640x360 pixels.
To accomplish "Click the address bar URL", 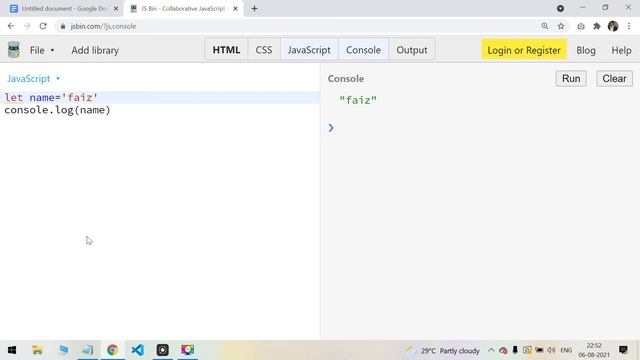I will coord(103,26).
